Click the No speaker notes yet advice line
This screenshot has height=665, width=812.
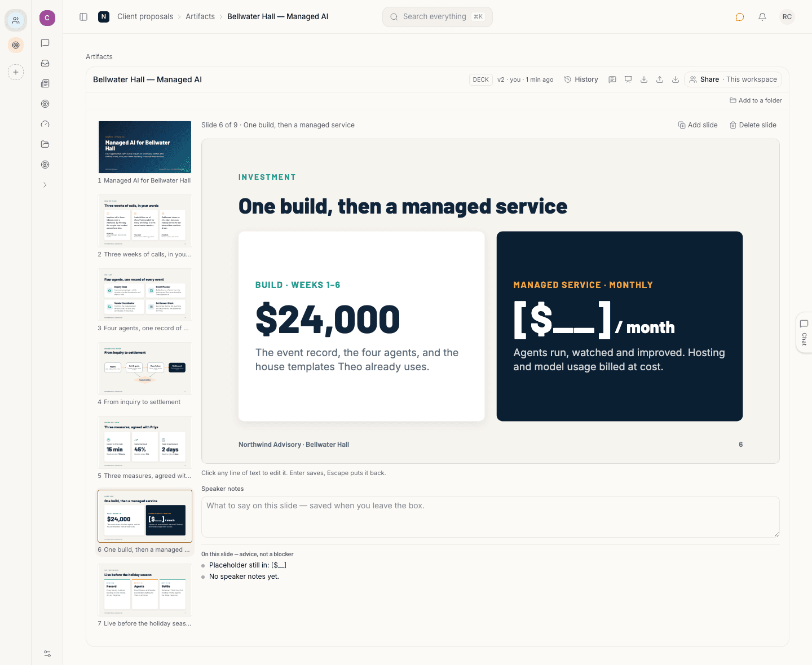[x=244, y=577]
